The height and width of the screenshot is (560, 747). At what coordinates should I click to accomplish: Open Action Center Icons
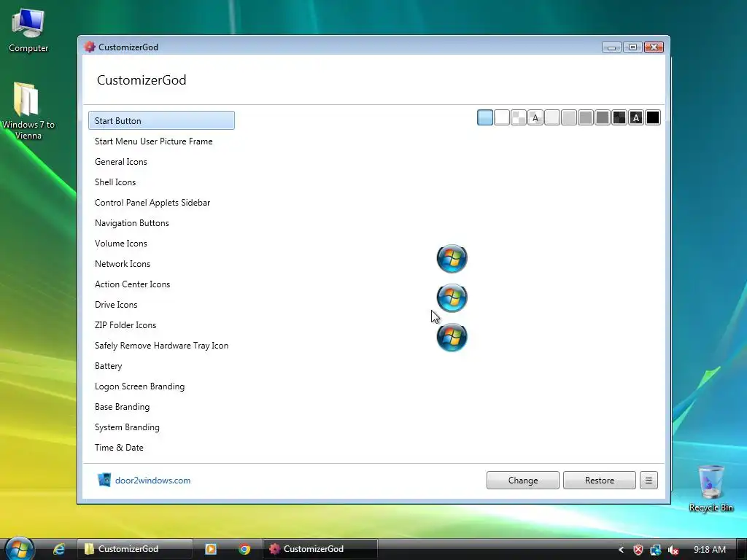(x=133, y=284)
